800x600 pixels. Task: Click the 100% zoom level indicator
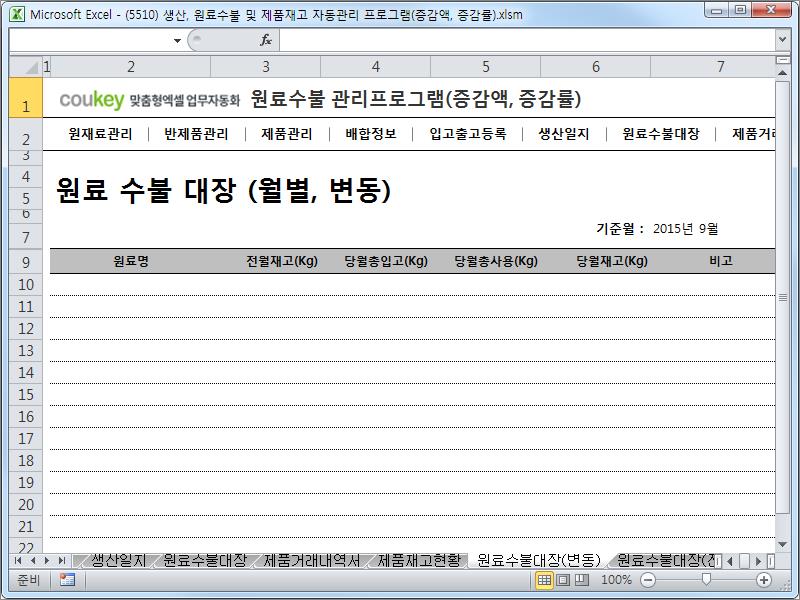(x=616, y=580)
